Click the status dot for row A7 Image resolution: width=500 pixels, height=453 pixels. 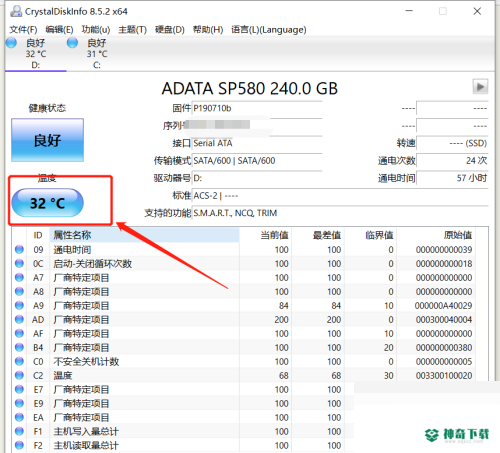point(19,278)
